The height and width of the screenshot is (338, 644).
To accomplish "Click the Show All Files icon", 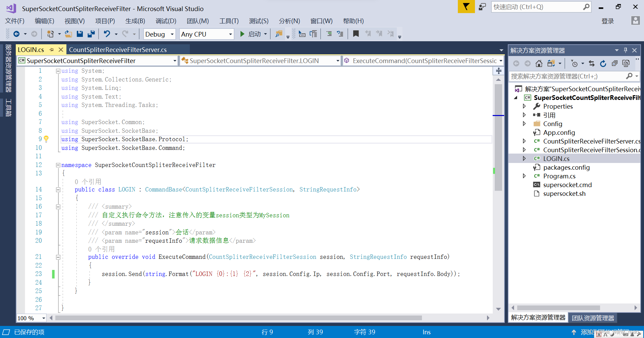I will coord(626,63).
